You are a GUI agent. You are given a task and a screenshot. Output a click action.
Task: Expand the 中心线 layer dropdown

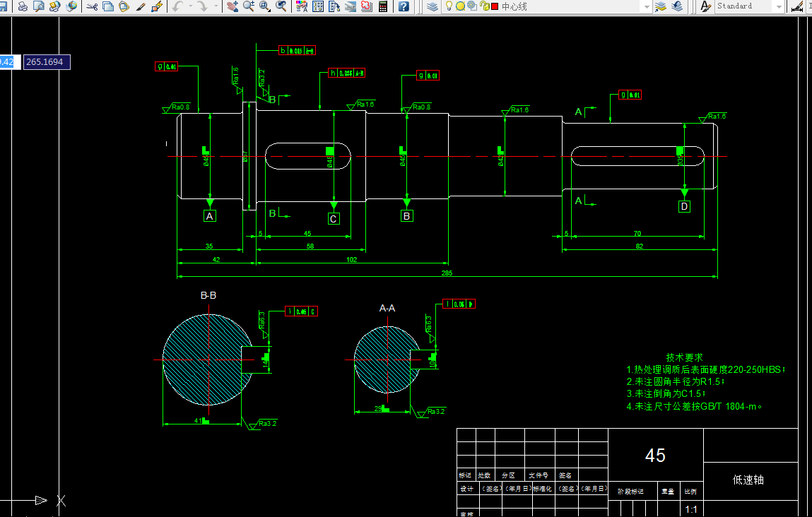point(646,7)
